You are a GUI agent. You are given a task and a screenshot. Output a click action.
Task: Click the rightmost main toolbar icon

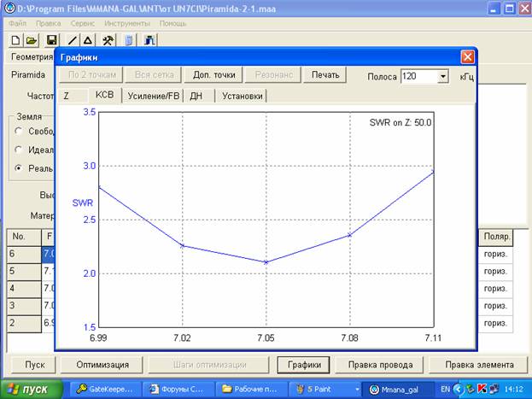pos(149,40)
